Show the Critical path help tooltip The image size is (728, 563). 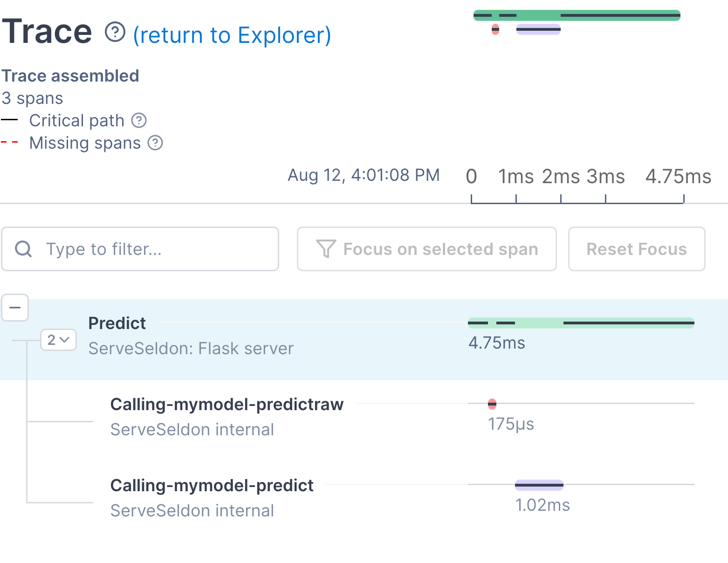tap(139, 120)
